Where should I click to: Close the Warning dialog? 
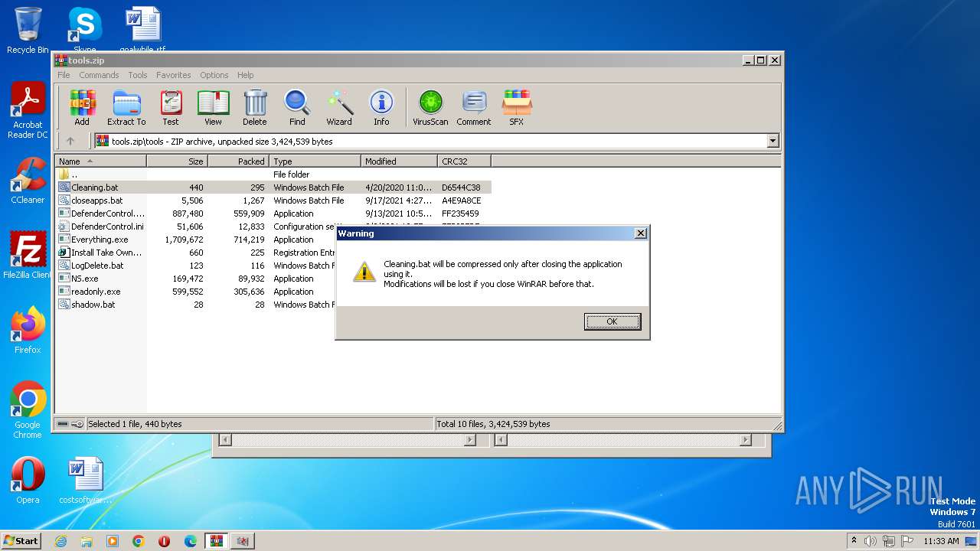(641, 233)
